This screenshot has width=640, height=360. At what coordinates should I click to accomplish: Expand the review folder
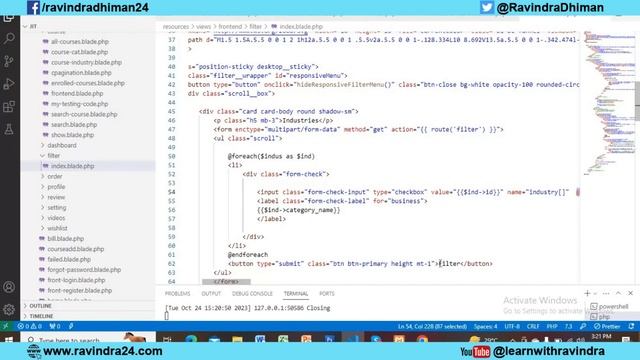pyautogui.click(x=56, y=197)
